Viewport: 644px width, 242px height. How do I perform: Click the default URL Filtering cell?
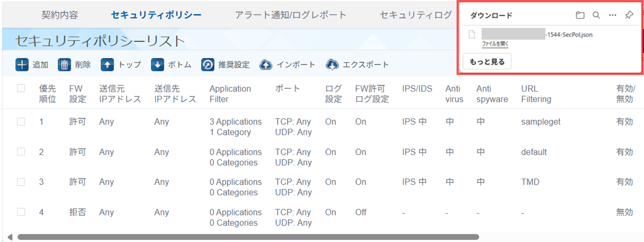534,152
